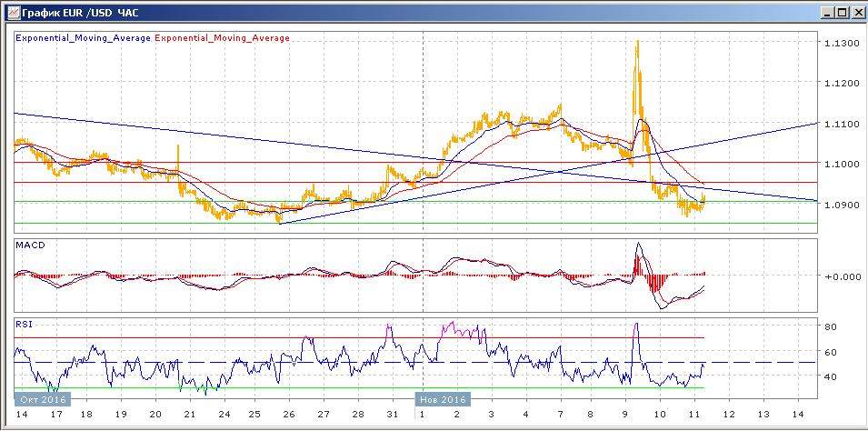Click the RSI panel label
Screen dimensions: 868x431
(x=24, y=326)
